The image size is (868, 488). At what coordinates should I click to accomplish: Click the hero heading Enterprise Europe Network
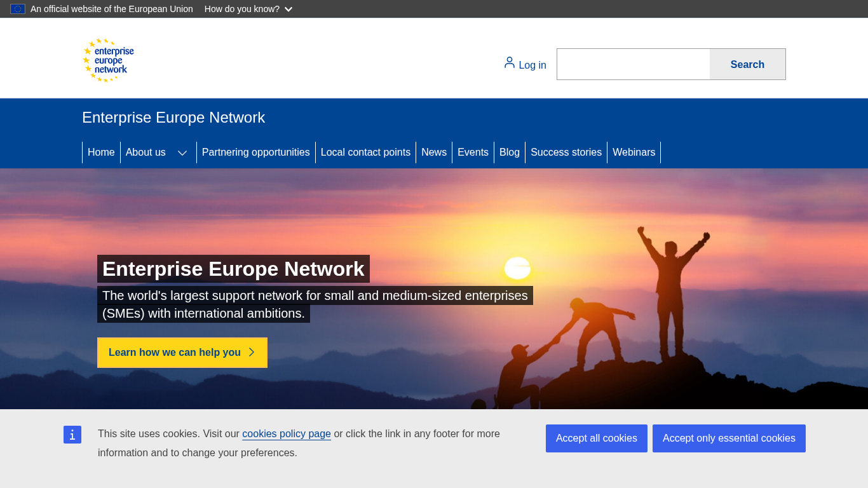(x=233, y=269)
